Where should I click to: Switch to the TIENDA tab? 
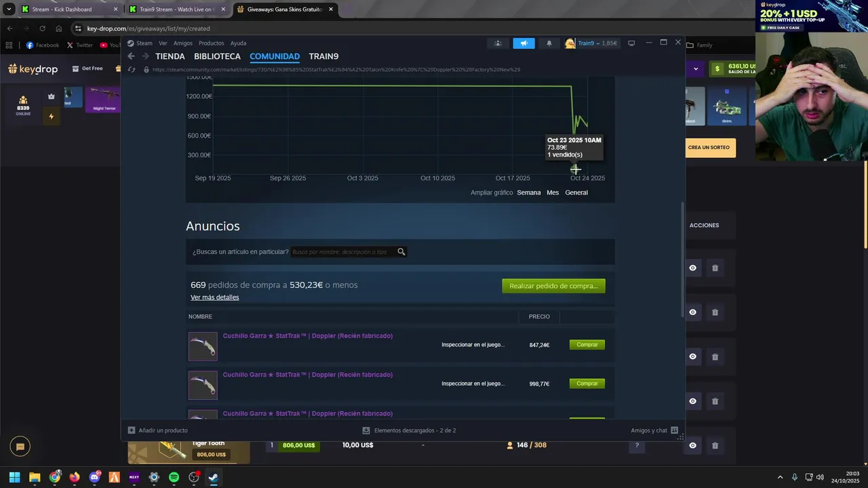pyautogui.click(x=170, y=56)
